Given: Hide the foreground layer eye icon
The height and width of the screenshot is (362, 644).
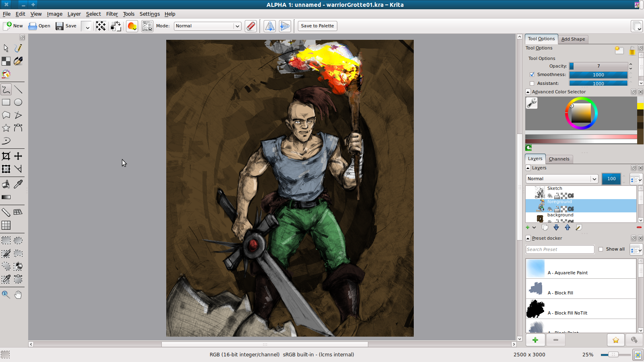Looking at the screenshot, I should pos(550,209).
